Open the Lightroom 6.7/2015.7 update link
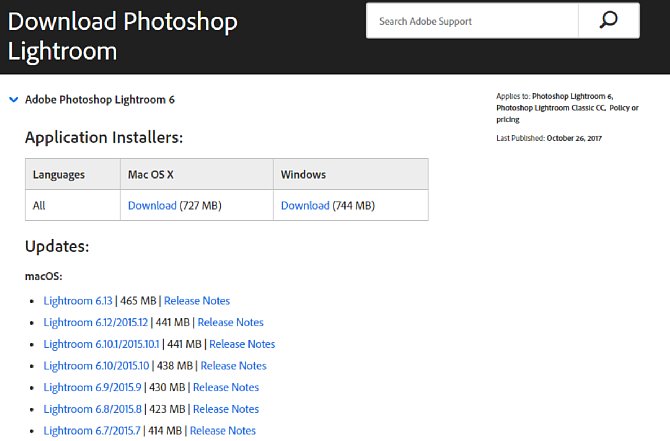The height and width of the screenshot is (441, 670). (90, 431)
